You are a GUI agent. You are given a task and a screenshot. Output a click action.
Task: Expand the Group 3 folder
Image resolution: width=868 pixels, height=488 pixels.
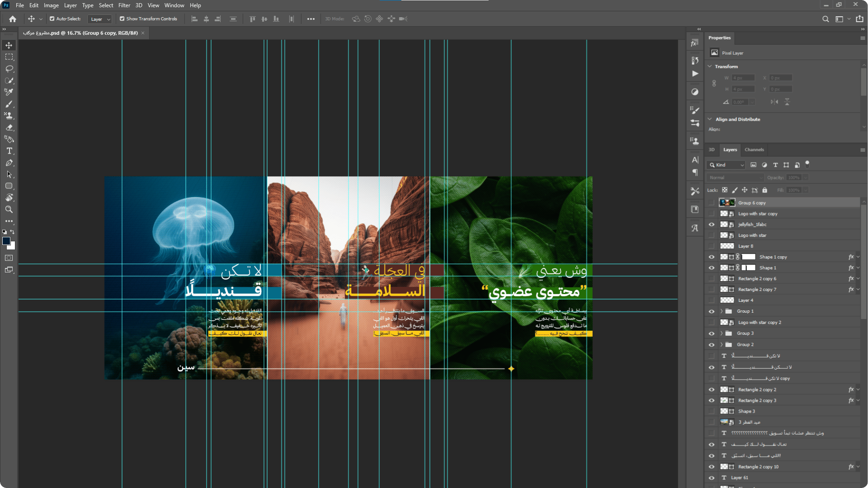click(x=722, y=333)
